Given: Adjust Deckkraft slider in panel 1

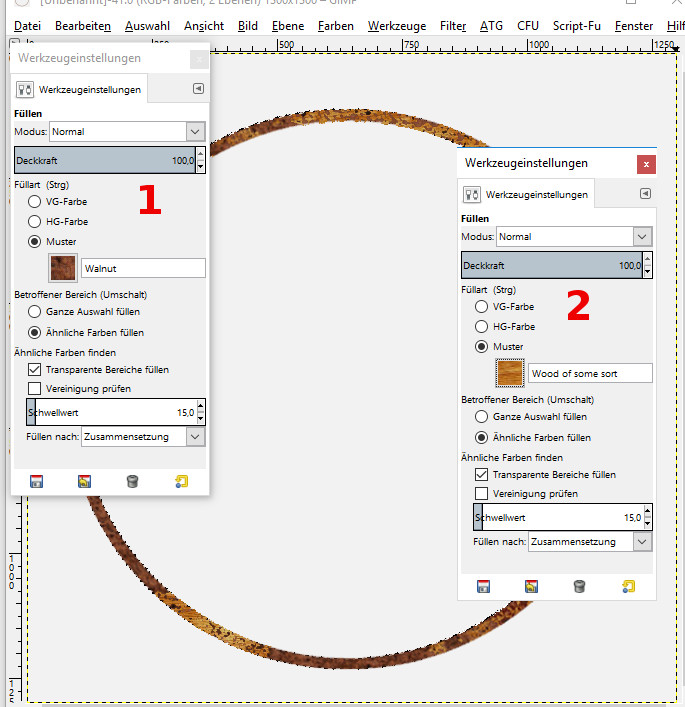Looking at the screenshot, I should [x=105, y=160].
